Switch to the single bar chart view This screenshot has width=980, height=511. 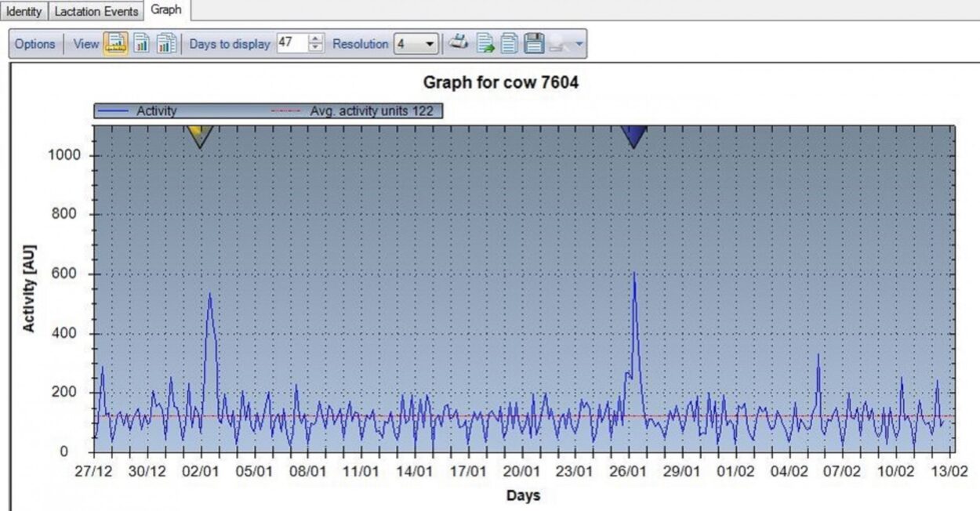click(141, 44)
